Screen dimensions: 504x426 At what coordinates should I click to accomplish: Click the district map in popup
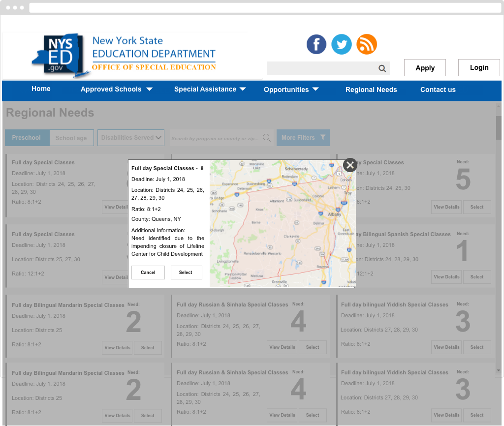coord(283,224)
